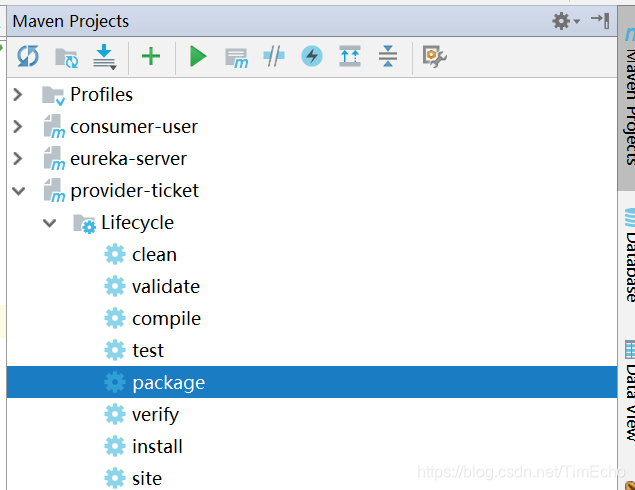Run Maven build with green play icon
This screenshot has height=490, width=635.
(x=198, y=56)
